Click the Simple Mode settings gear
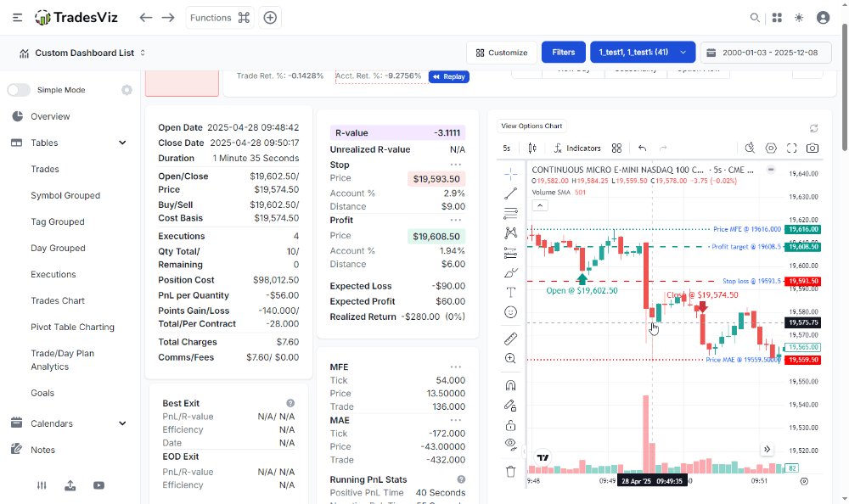Screen dimensions: 849x504 pos(127,90)
